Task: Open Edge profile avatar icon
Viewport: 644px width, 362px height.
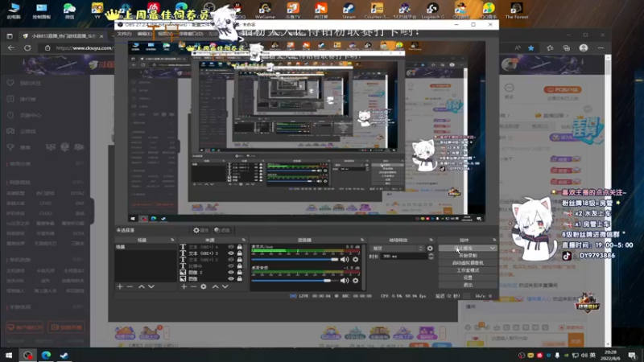Action: (x=583, y=48)
